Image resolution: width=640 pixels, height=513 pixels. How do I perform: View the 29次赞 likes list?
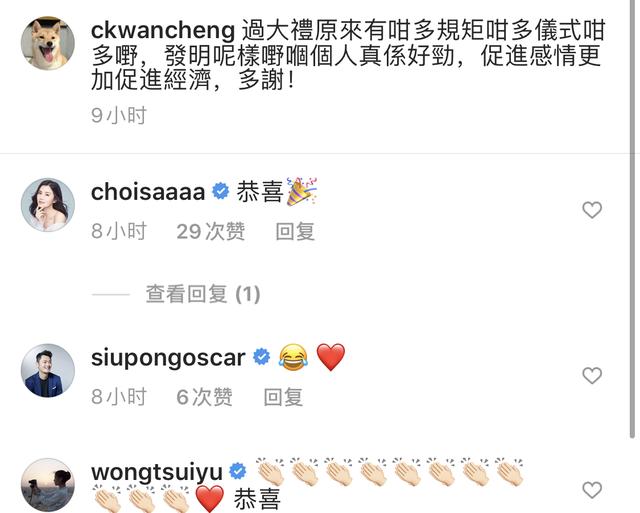[211, 231]
